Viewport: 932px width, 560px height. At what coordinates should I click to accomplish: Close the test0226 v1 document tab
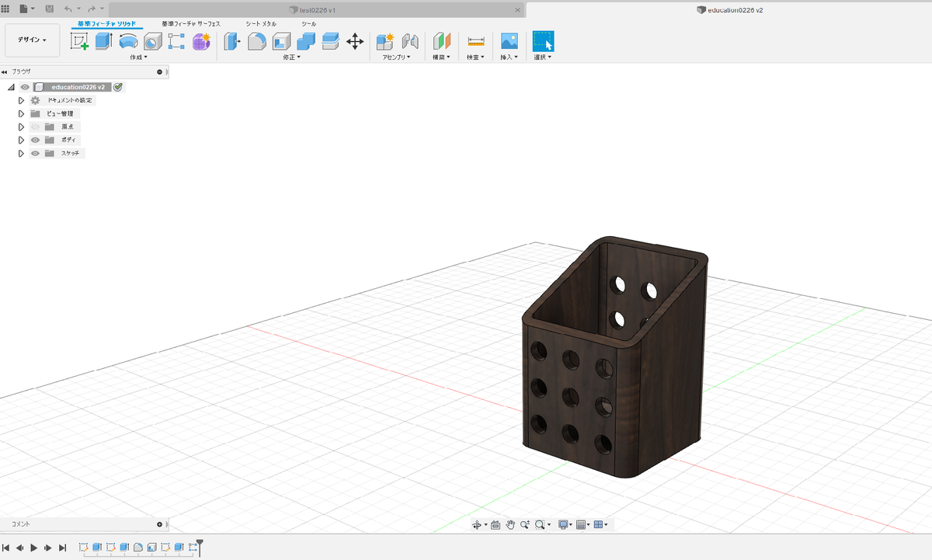[x=518, y=9]
